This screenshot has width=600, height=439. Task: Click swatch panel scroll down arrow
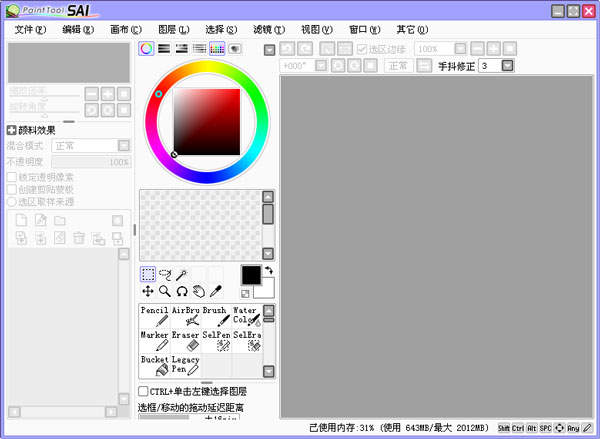point(268,253)
